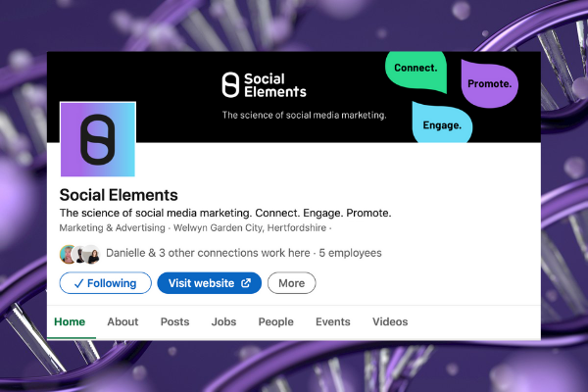Return to the Home tab
This screenshot has height=392, width=588.
click(x=70, y=321)
